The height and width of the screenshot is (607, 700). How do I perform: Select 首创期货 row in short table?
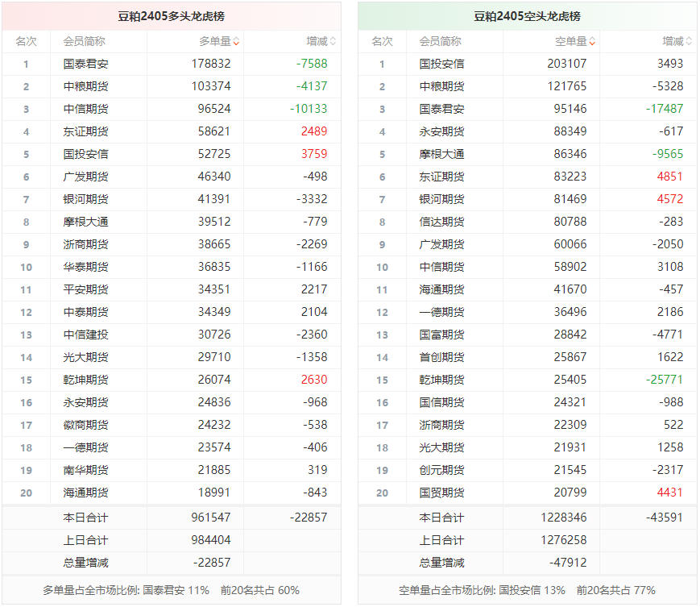pos(528,357)
